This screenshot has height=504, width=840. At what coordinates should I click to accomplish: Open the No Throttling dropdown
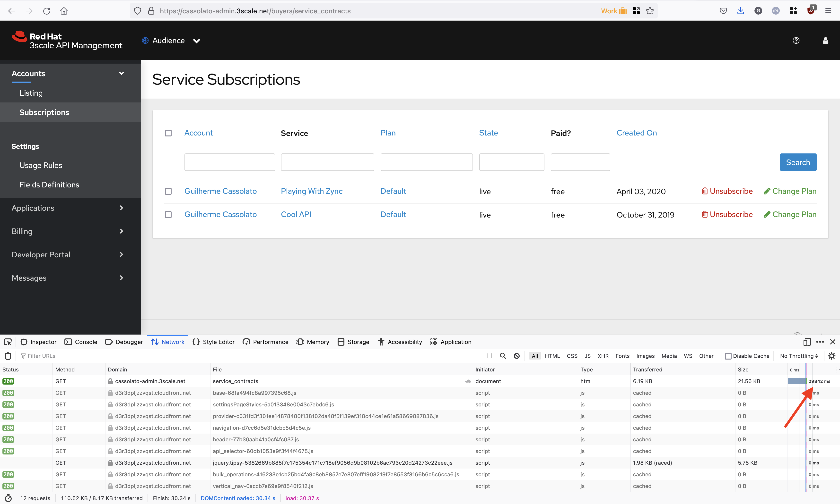[x=799, y=356]
